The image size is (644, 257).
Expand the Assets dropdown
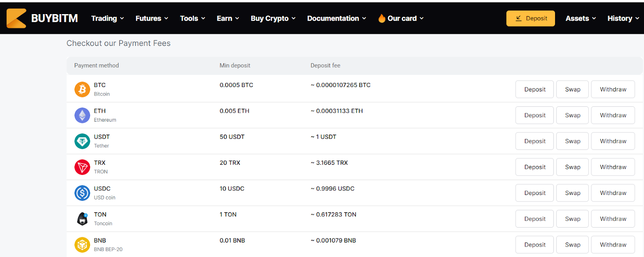[x=580, y=19]
